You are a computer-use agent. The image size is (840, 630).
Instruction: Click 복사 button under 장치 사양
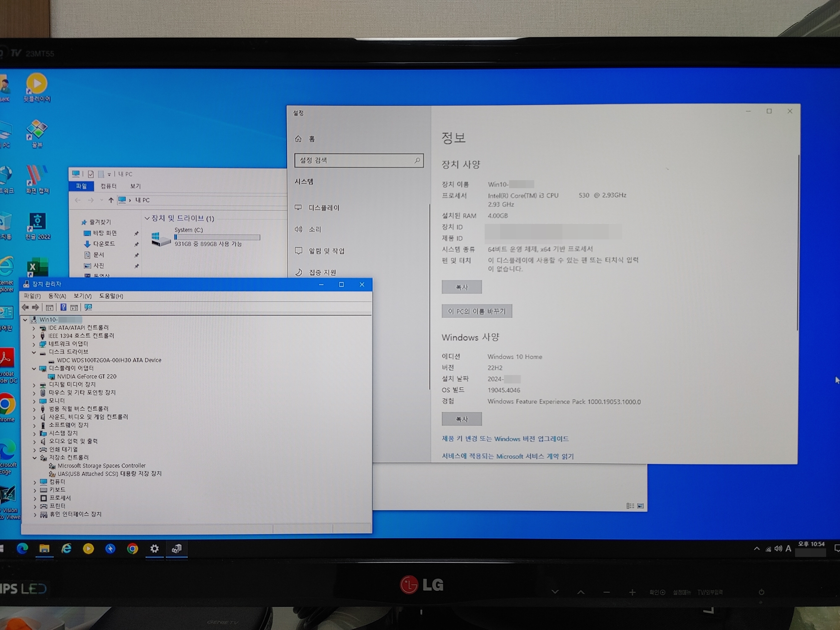point(462,287)
